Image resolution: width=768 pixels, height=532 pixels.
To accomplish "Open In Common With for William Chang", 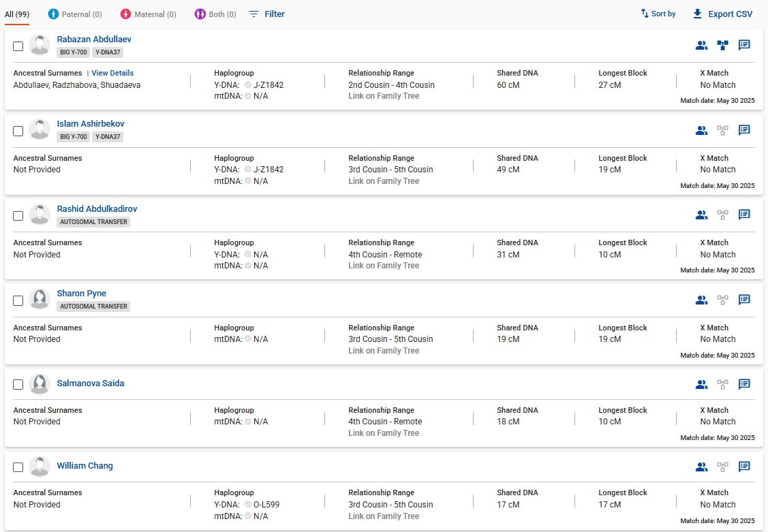I will [x=701, y=467].
